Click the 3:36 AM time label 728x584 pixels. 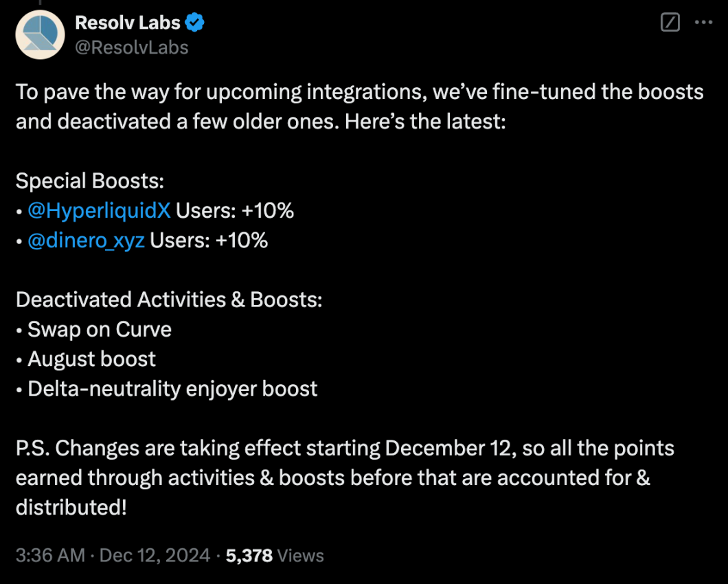click(x=50, y=555)
